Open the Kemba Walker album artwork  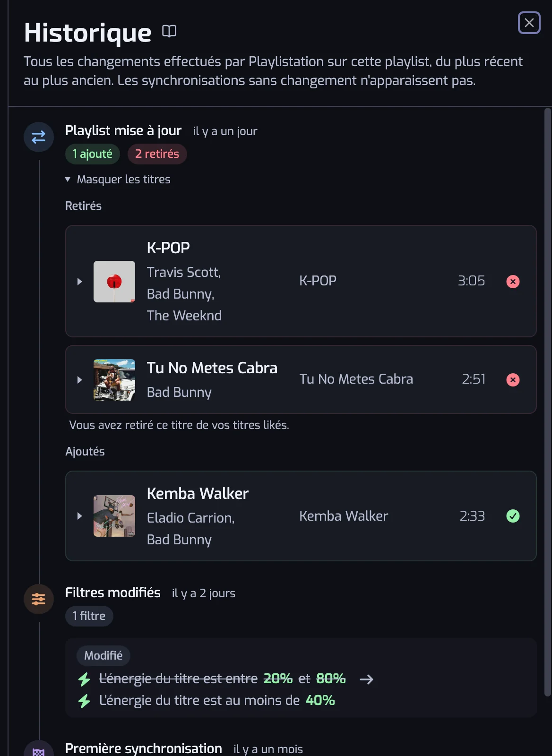tap(114, 516)
